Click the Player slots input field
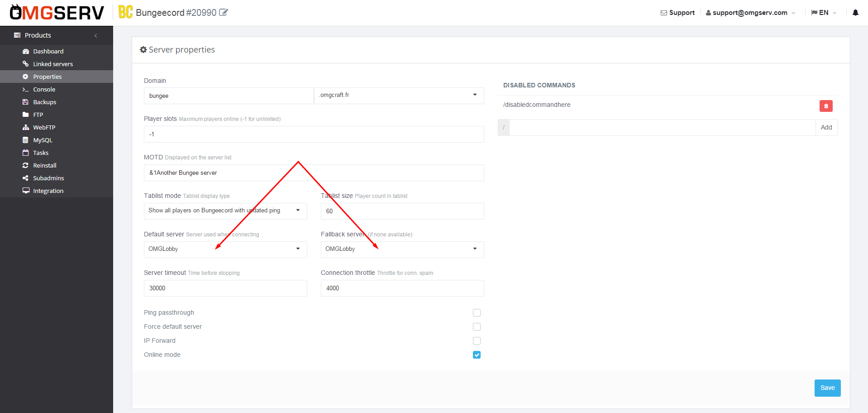 tap(314, 134)
